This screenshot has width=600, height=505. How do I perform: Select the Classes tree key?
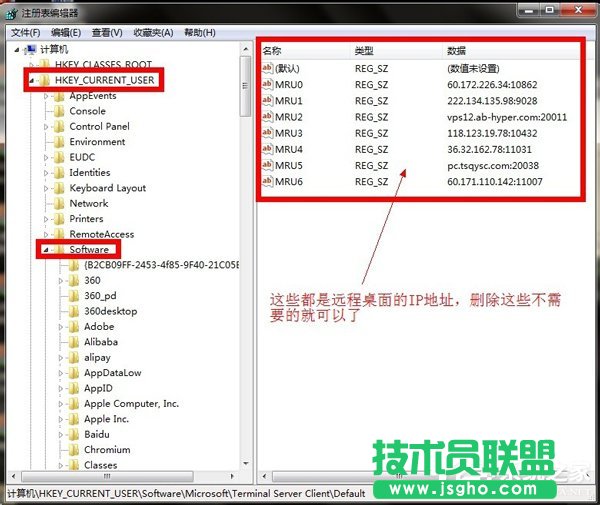[x=101, y=465]
